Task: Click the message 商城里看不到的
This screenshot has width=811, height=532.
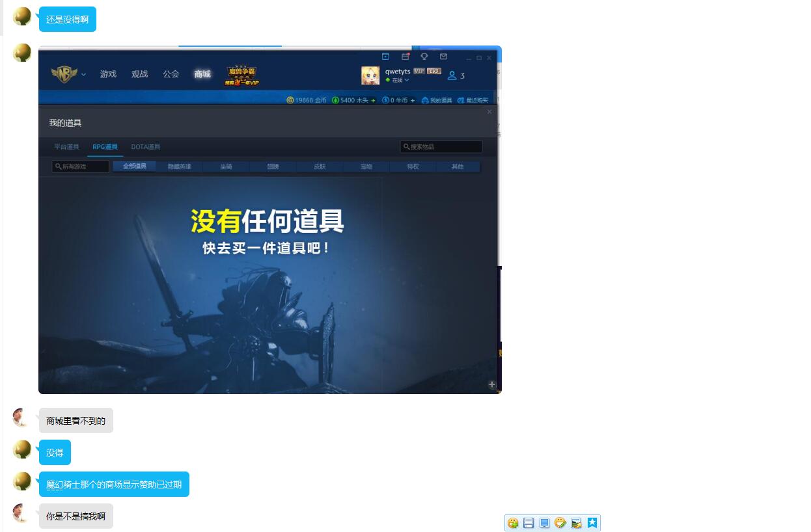Action: [76, 421]
